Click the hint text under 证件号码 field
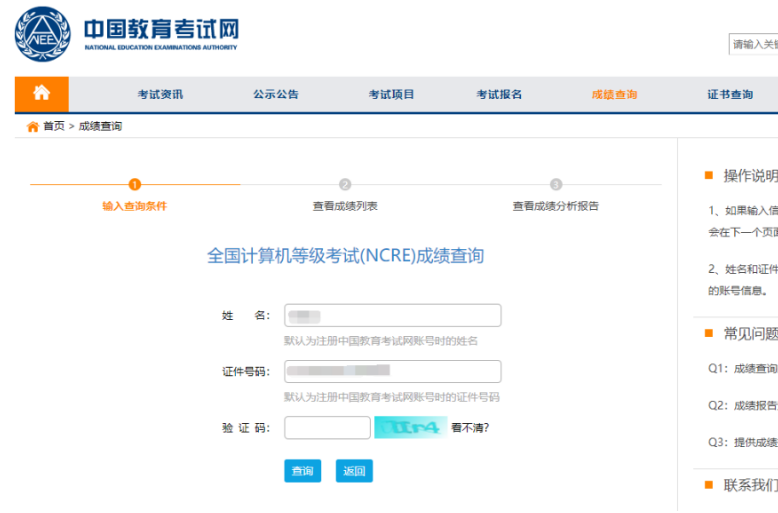Screen dimensions: 778x513 pyautogui.click(x=392, y=397)
